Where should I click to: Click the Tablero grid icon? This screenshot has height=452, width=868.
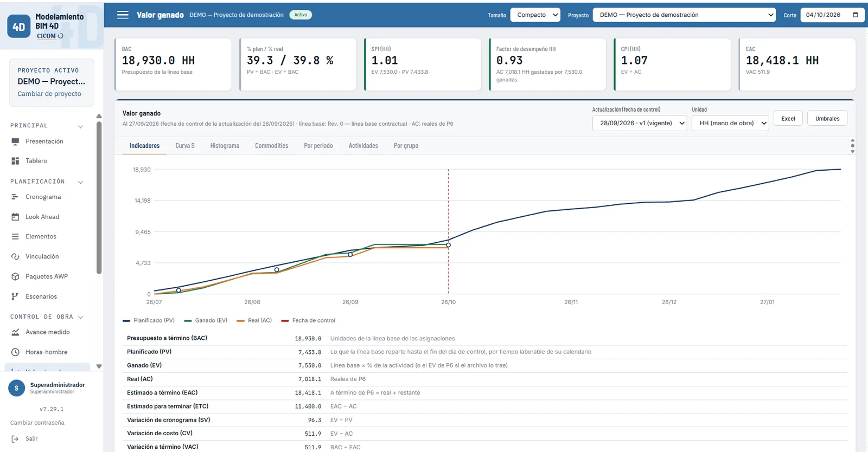pyautogui.click(x=15, y=161)
